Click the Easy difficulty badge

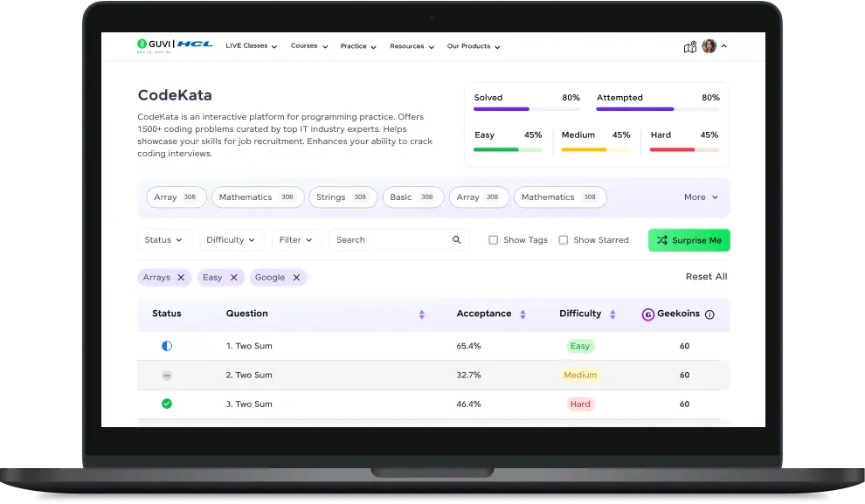[580, 346]
